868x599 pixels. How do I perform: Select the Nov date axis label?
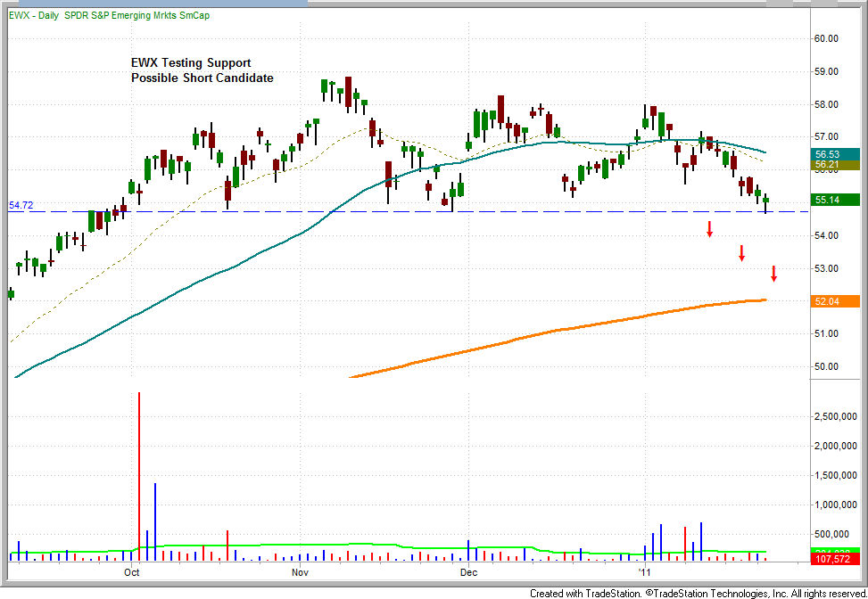[x=300, y=572]
